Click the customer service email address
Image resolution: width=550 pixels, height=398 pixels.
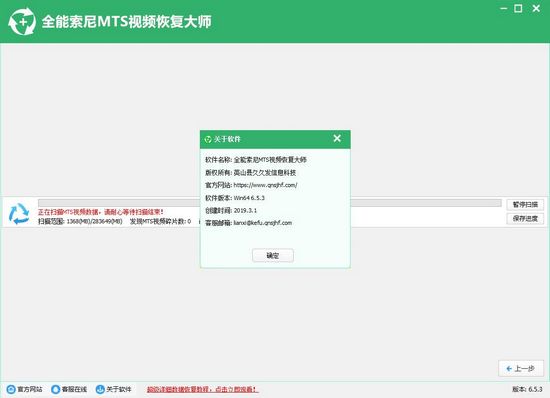click(263, 223)
